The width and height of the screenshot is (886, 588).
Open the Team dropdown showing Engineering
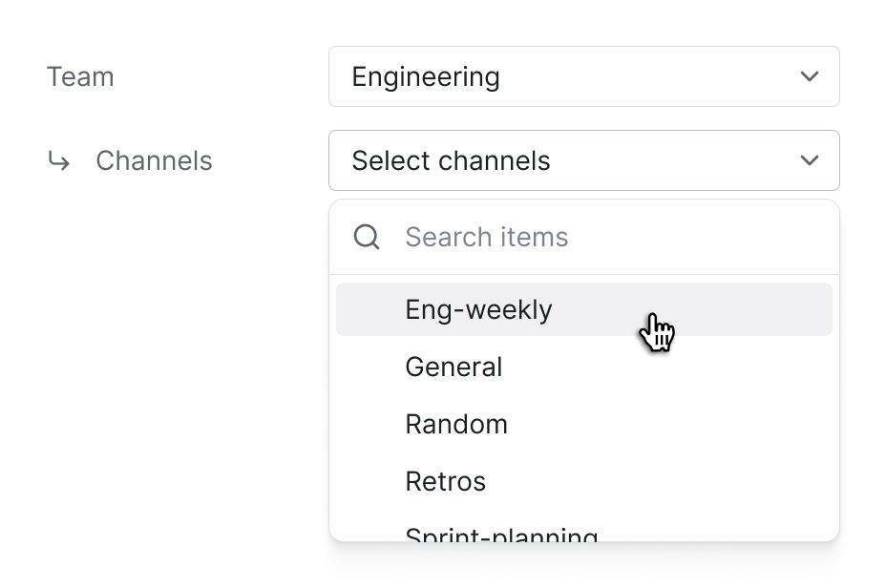[583, 76]
